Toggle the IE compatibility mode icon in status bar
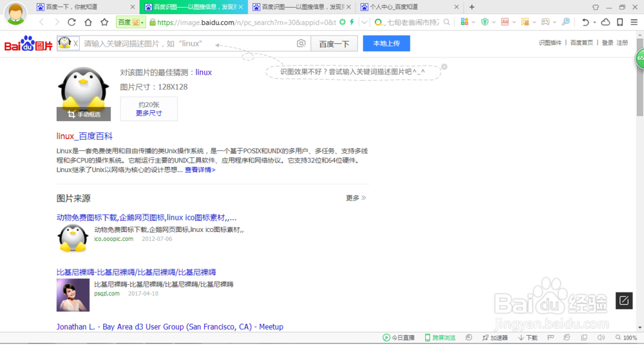 (567, 338)
